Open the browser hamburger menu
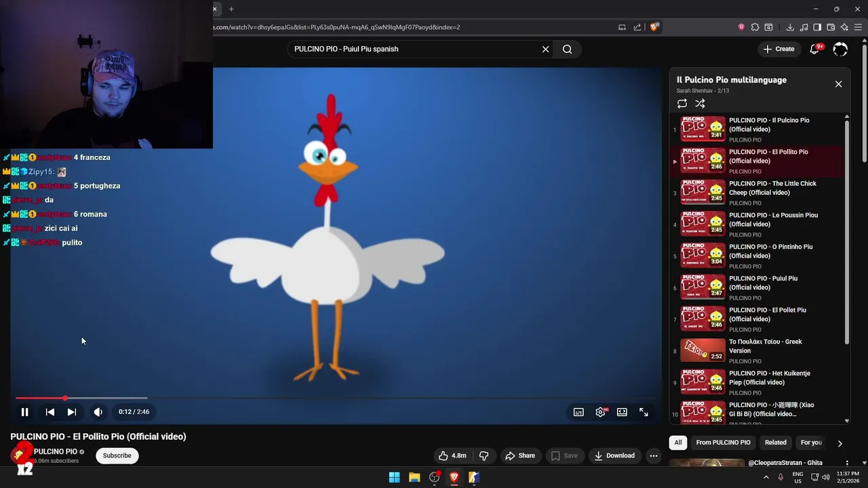The image size is (868, 488). tap(858, 27)
